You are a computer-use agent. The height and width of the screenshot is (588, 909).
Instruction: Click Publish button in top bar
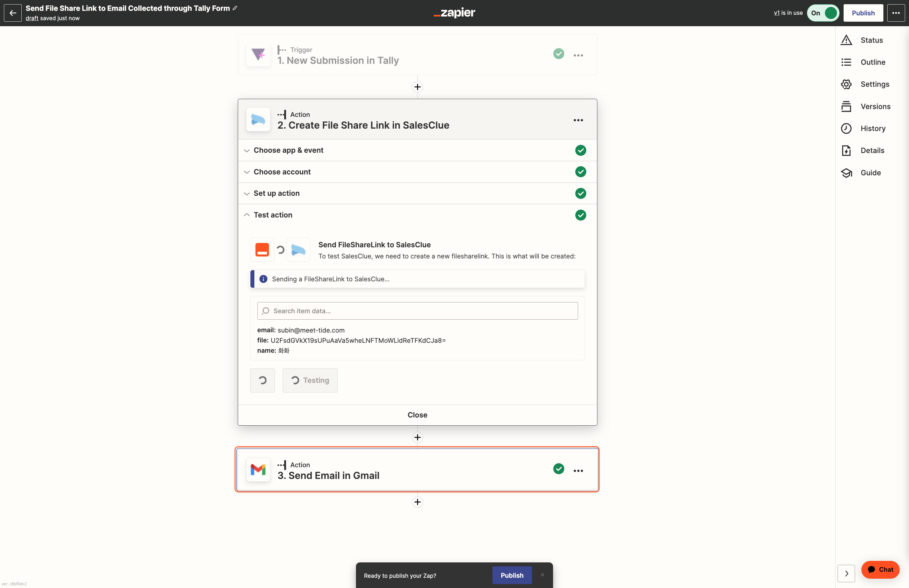863,13
